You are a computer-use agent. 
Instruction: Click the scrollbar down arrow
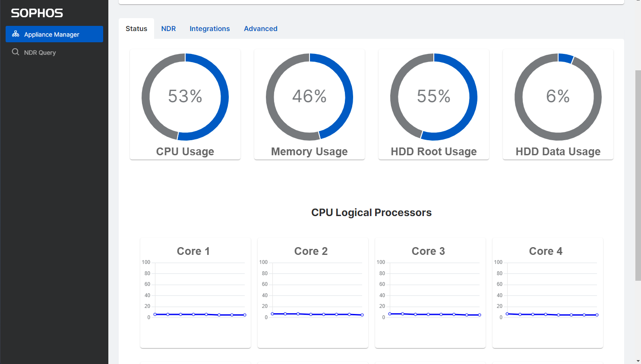[x=638, y=361]
